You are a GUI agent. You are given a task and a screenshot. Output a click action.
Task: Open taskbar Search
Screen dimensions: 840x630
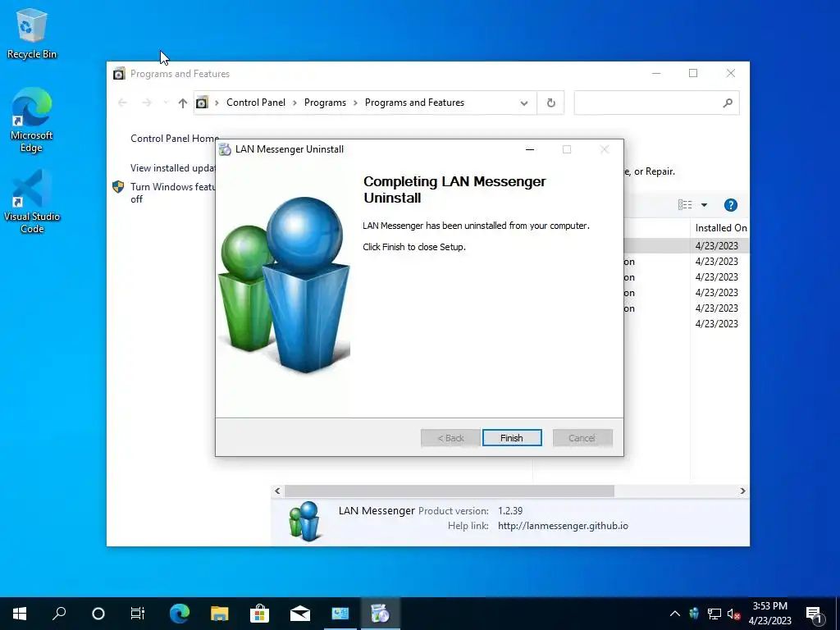point(59,614)
